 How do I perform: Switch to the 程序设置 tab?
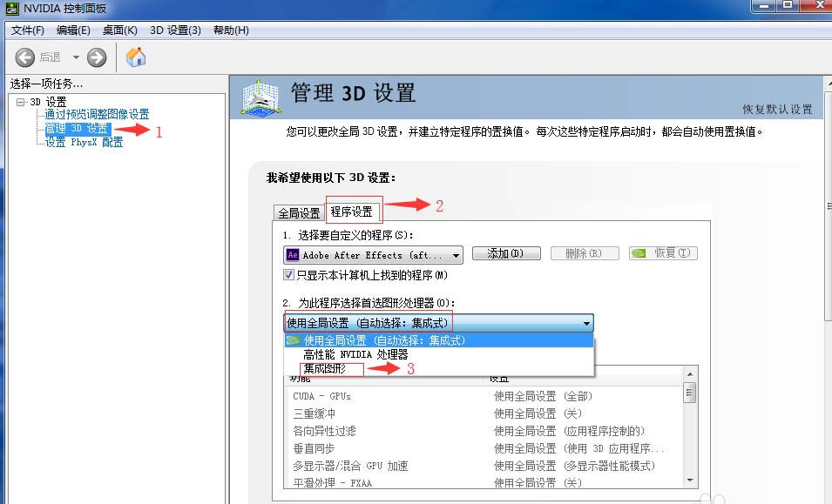pos(352,212)
